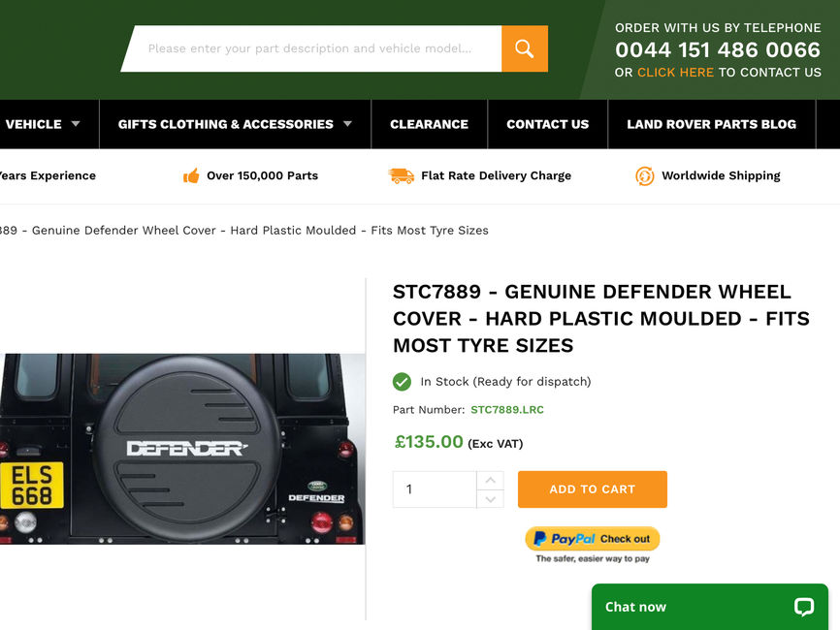Click the Flat Rate Delivery Charge text
This screenshot has width=840, height=630.
[496, 175]
